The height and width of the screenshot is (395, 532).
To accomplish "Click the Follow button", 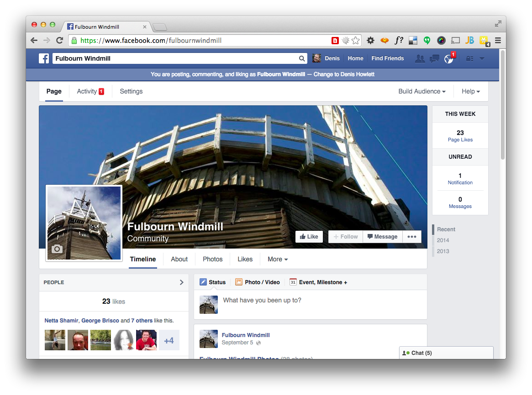I will (345, 237).
